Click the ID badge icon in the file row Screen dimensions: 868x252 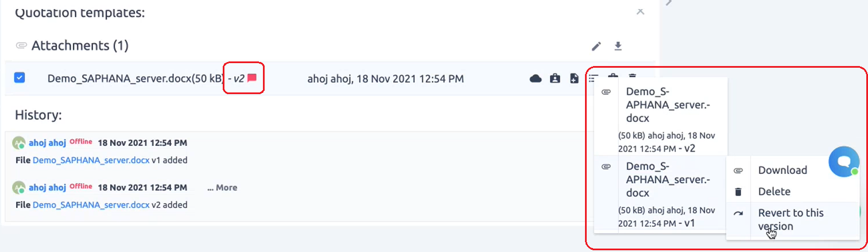(555, 78)
